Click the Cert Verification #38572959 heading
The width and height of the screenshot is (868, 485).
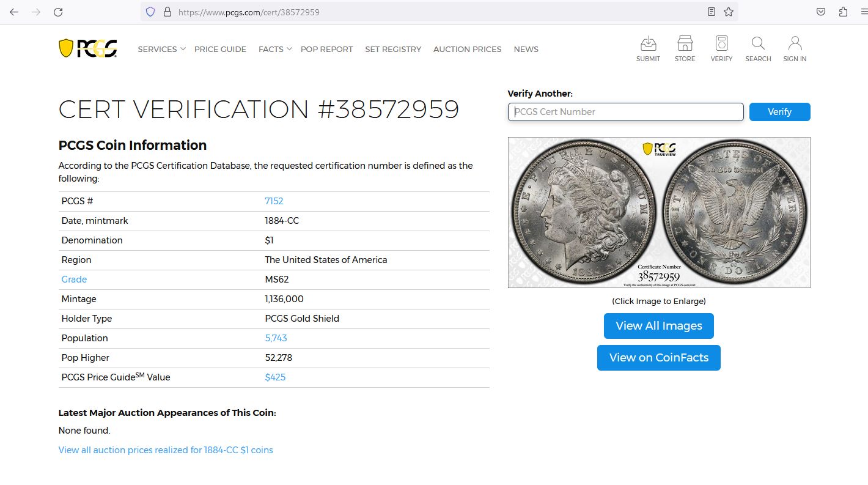pyautogui.click(x=259, y=109)
